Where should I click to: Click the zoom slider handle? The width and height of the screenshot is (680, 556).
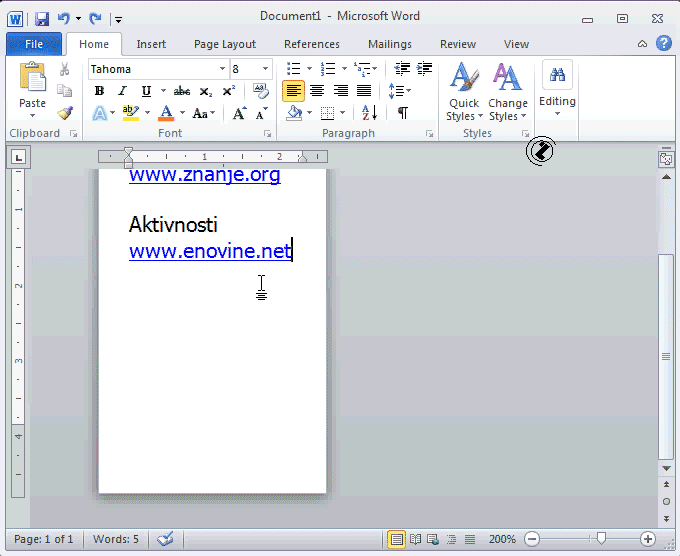coord(601,539)
